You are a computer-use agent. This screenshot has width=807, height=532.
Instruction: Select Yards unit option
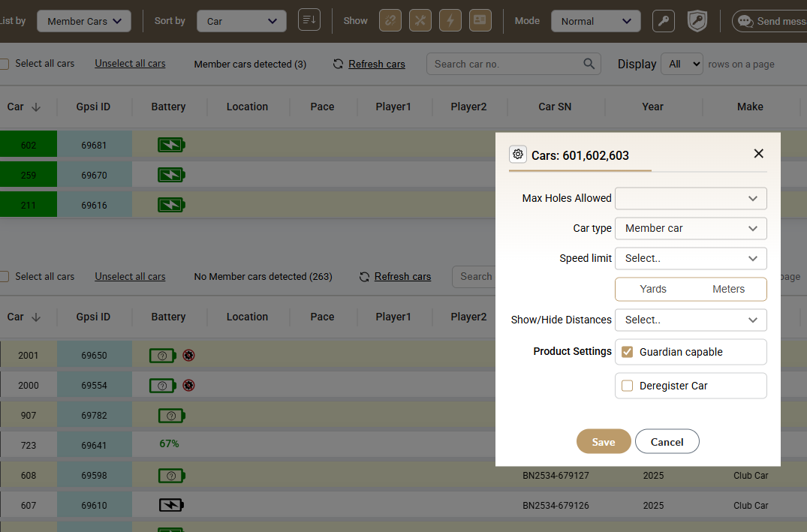tap(652, 289)
